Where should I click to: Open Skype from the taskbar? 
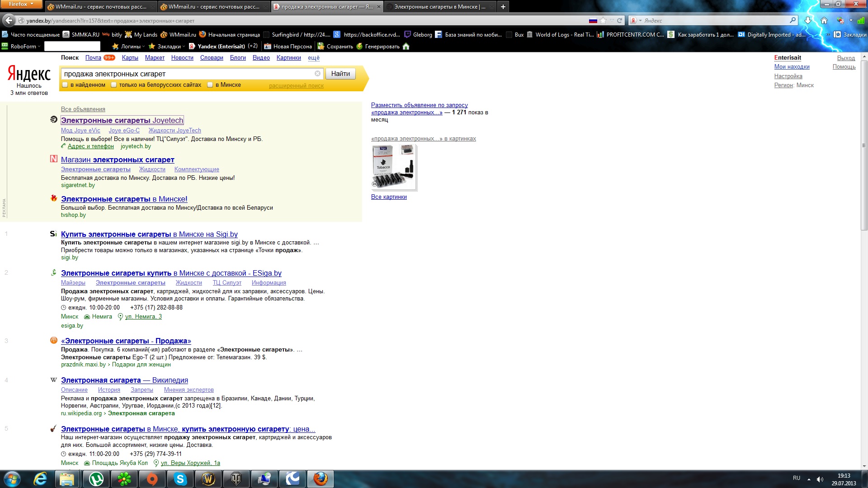tap(180, 479)
